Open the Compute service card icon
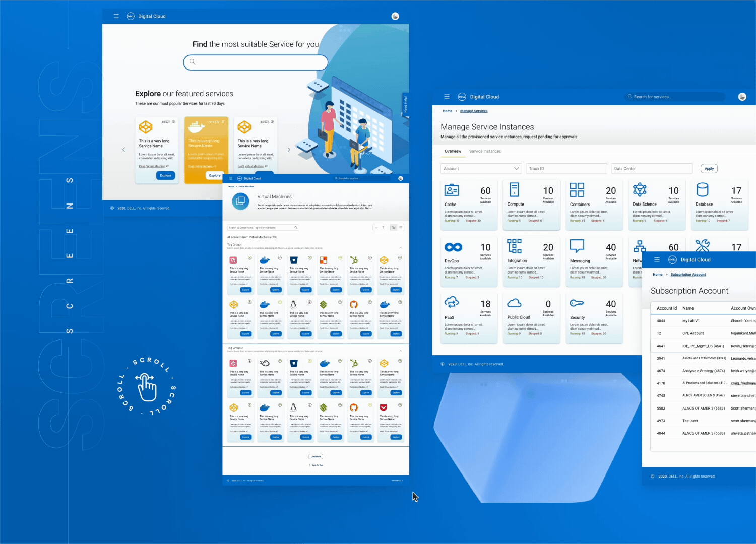This screenshot has height=544, width=756. pos(514,189)
